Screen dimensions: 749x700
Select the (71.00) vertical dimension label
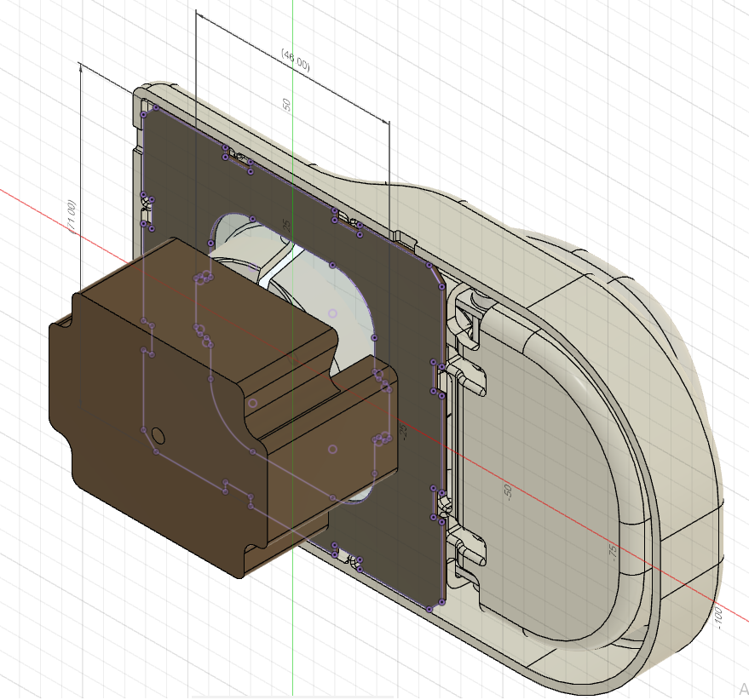[x=72, y=217]
